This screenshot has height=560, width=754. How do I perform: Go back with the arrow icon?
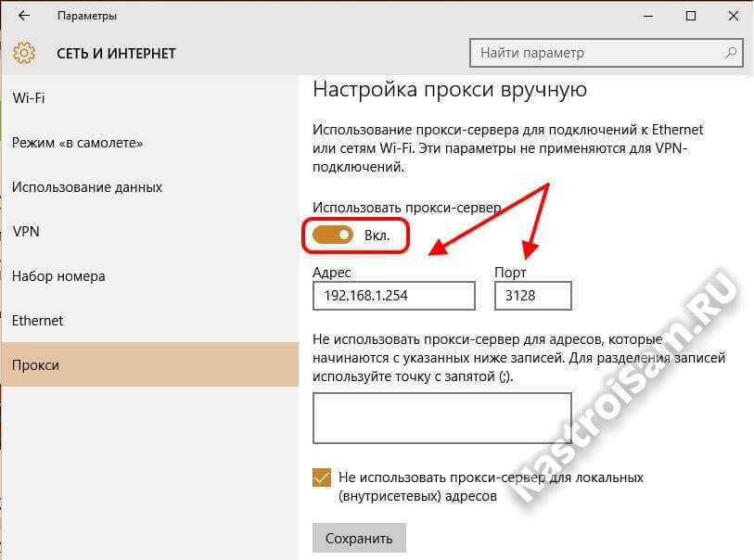click(23, 16)
